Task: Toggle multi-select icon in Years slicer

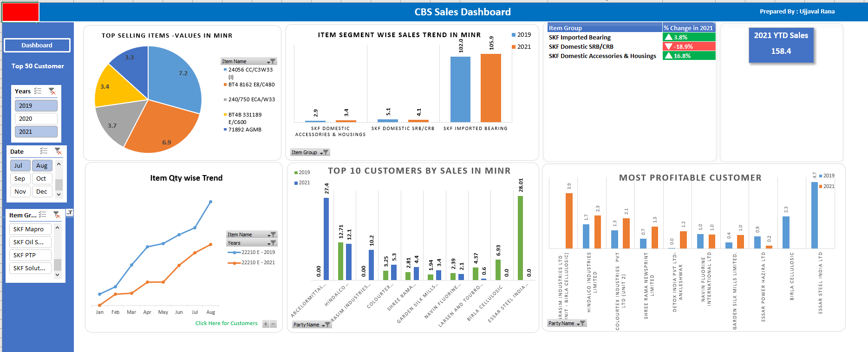Action: [38, 91]
